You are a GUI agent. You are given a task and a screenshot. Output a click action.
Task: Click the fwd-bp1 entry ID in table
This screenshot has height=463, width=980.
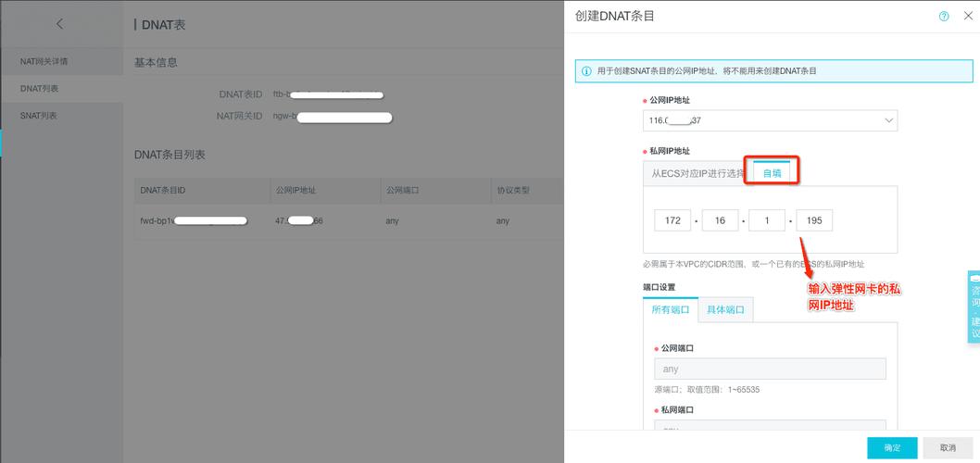point(194,220)
